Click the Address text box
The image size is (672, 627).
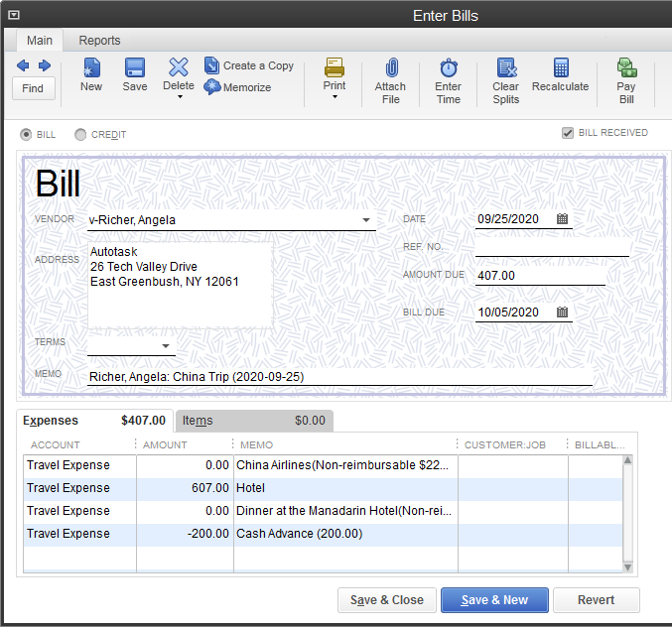pos(181,285)
